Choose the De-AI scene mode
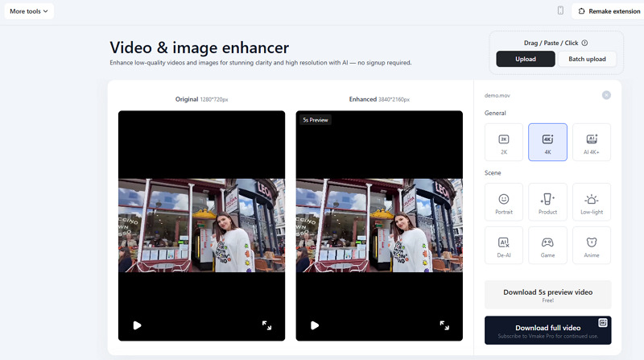644x360 pixels. pos(504,246)
